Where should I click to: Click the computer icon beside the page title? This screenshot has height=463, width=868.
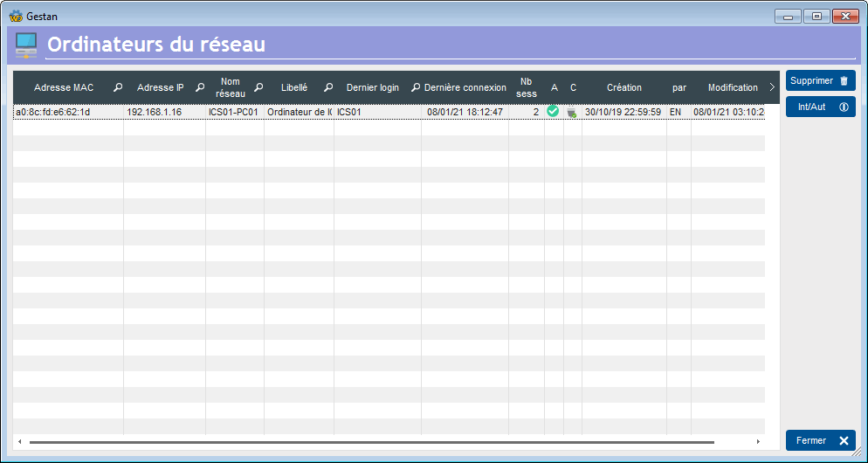click(x=26, y=45)
